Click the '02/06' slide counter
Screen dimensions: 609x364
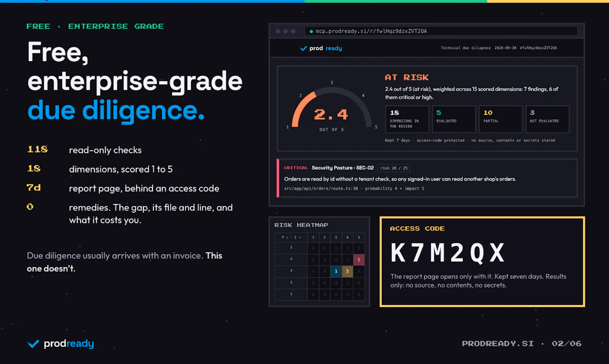(x=566, y=343)
